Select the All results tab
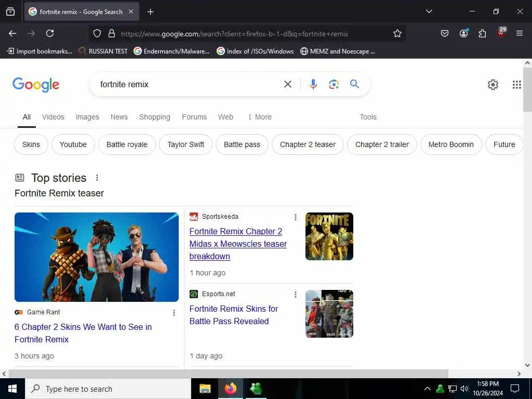This screenshot has width=532, height=399. pyautogui.click(x=26, y=117)
